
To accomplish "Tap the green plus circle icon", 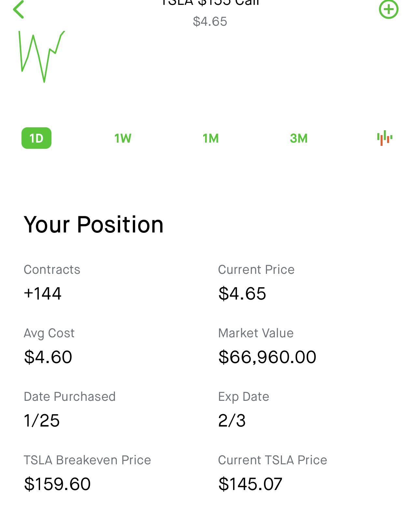I will pyautogui.click(x=388, y=9).
